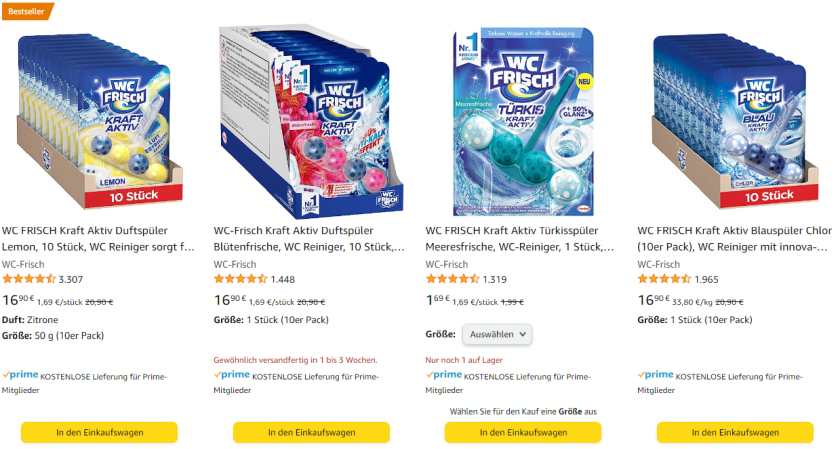840x449 pixels.
Task: Expand the Größe Auswählen dropdown
Action: pyautogui.click(x=497, y=334)
